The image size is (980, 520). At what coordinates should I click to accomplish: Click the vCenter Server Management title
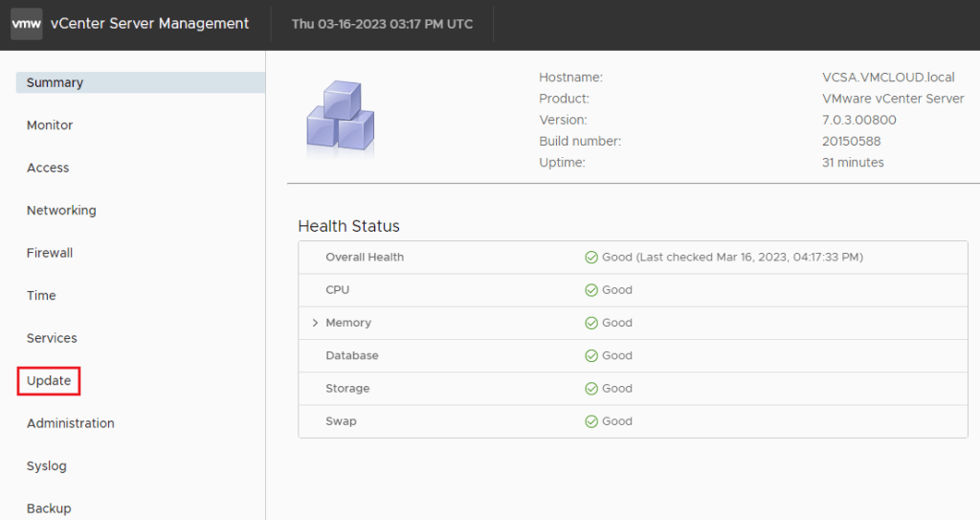(x=149, y=24)
